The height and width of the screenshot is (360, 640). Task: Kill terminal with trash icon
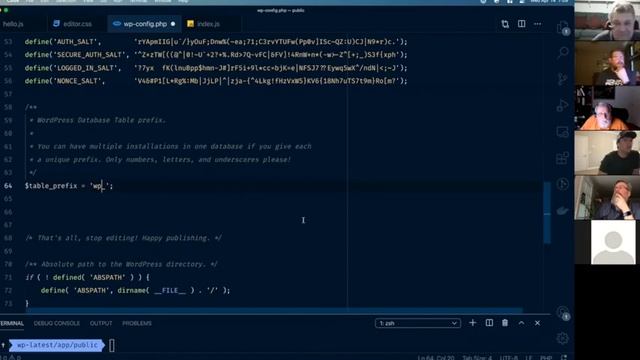tap(505, 323)
